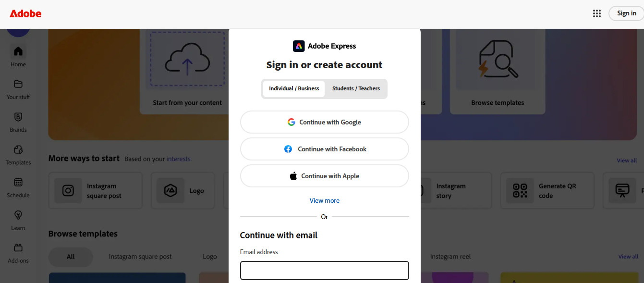Continue with Google sign in
The height and width of the screenshot is (283, 644).
tap(324, 122)
